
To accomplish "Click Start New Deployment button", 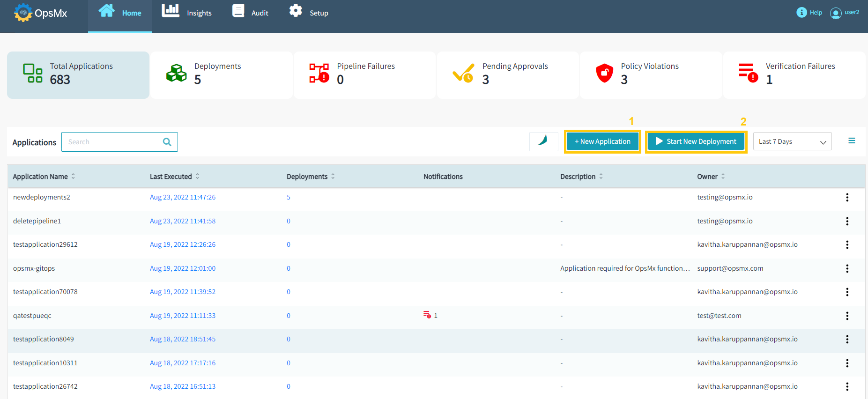I will click(x=696, y=141).
